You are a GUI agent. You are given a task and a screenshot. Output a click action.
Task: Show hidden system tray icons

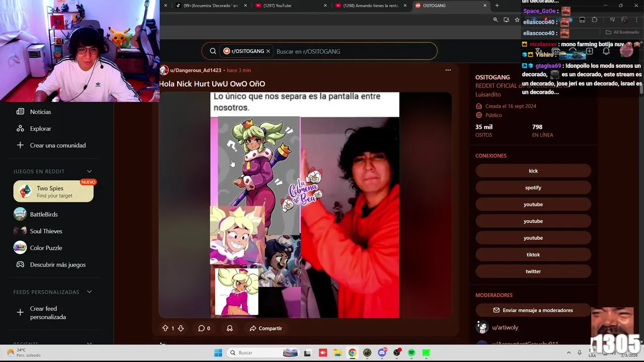tap(569, 352)
